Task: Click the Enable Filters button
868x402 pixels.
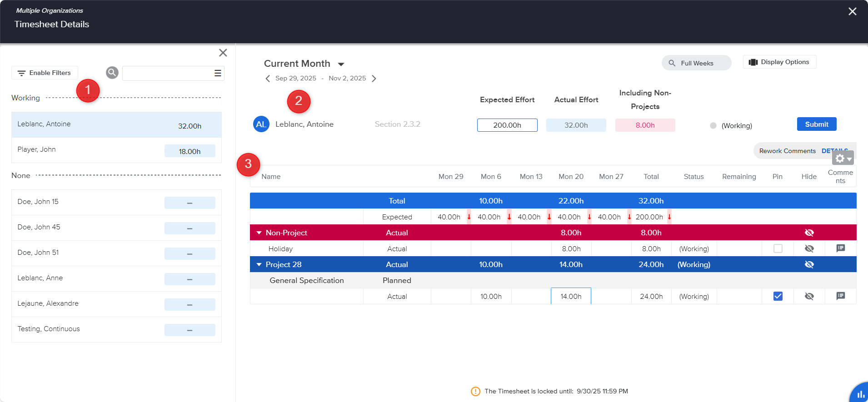Action: [x=45, y=73]
